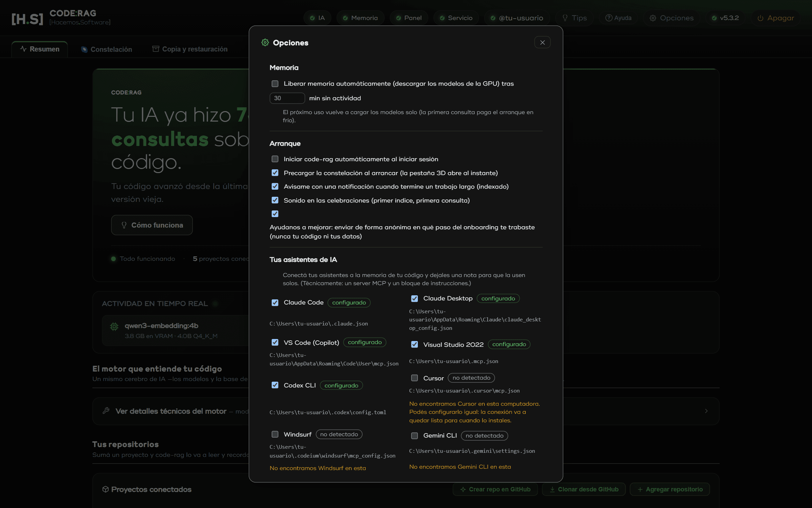Screen dimensions: 812x508
Task: Click the Ayuda question mark icon
Action: pos(609,18)
